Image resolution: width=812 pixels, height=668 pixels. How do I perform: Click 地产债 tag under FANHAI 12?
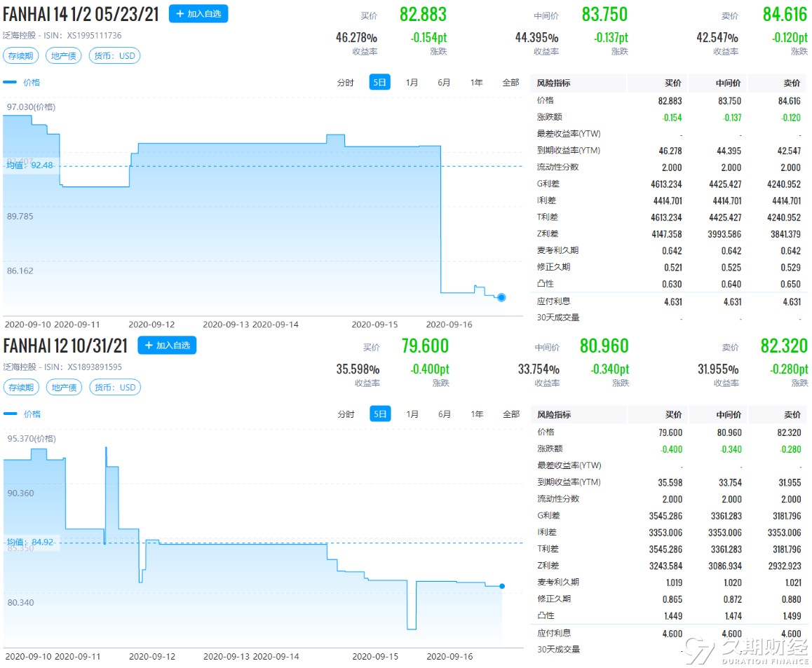click(65, 388)
